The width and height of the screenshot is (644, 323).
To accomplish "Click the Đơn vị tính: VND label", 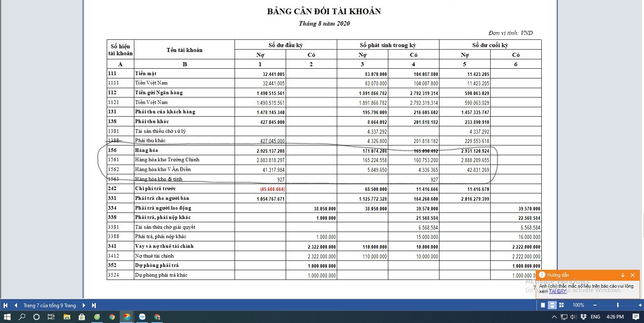I will point(510,33).
